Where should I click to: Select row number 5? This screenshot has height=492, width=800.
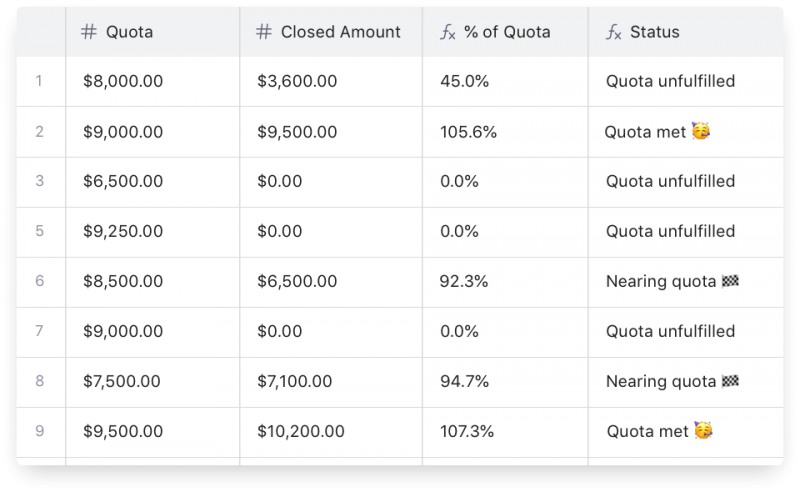tap(39, 231)
